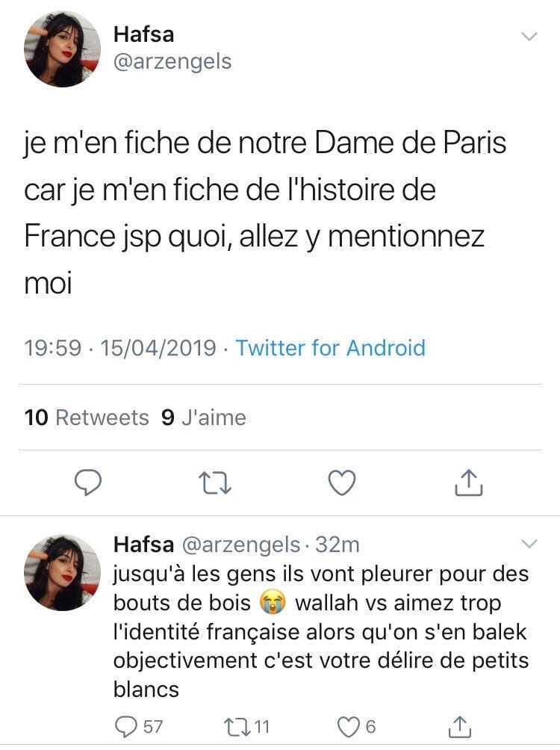Image resolution: width=560 pixels, height=750 pixels.
Task: Open Hafsa's profile picture at top
Action: [62, 49]
